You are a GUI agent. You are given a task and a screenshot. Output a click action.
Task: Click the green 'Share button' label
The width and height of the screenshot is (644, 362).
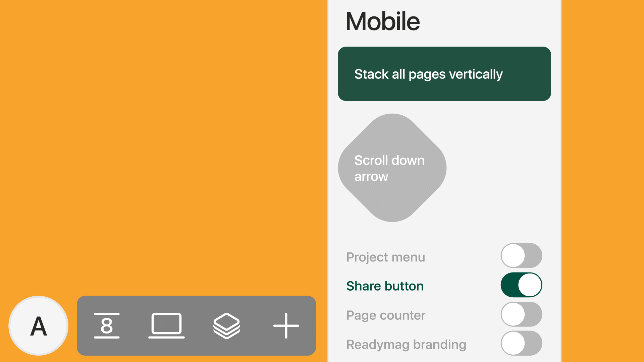pyautogui.click(x=385, y=286)
